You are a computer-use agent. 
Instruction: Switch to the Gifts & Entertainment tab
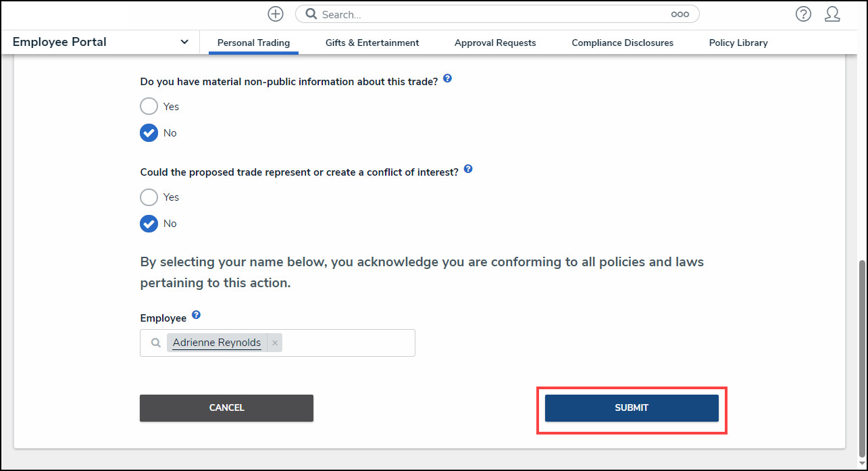pyautogui.click(x=372, y=42)
